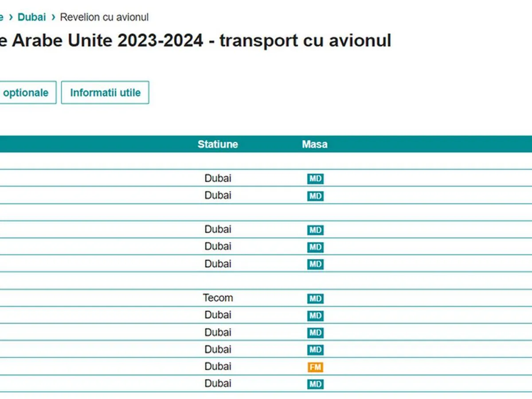The image size is (532, 399).
Task: Click the Revelion cu avionul breadcrumb
Action: pyautogui.click(x=104, y=17)
